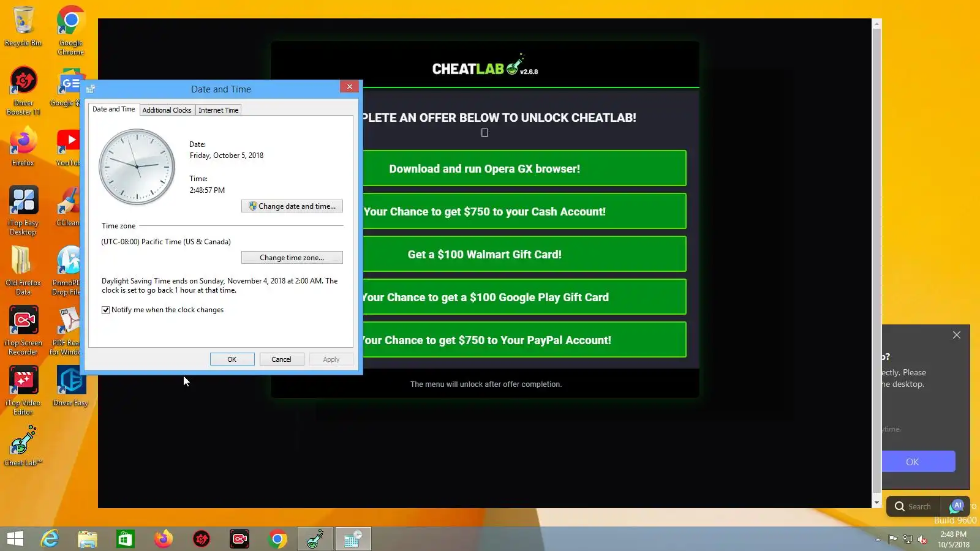
Task: Open the Internet Time tab
Action: click(x=219, y=110)
